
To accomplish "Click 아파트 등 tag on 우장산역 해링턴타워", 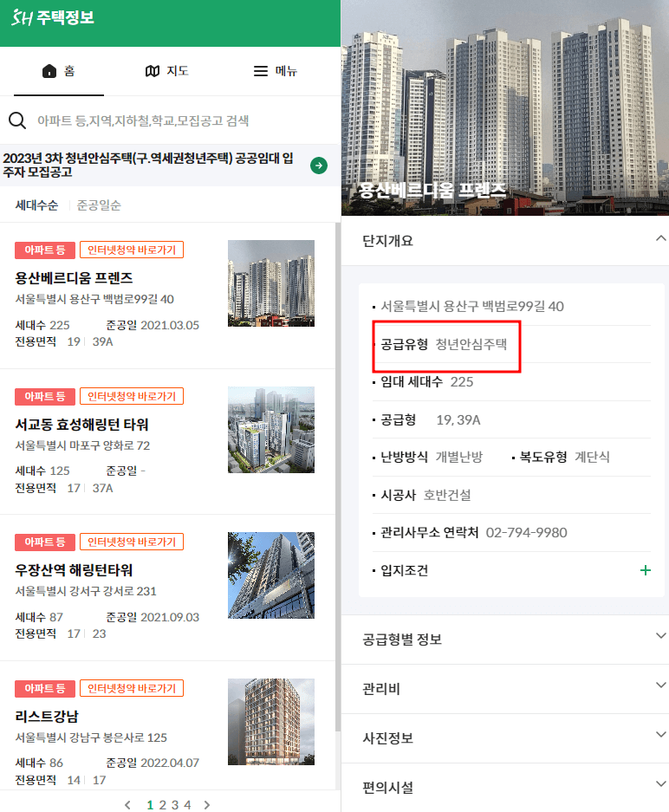I will 45,542.
